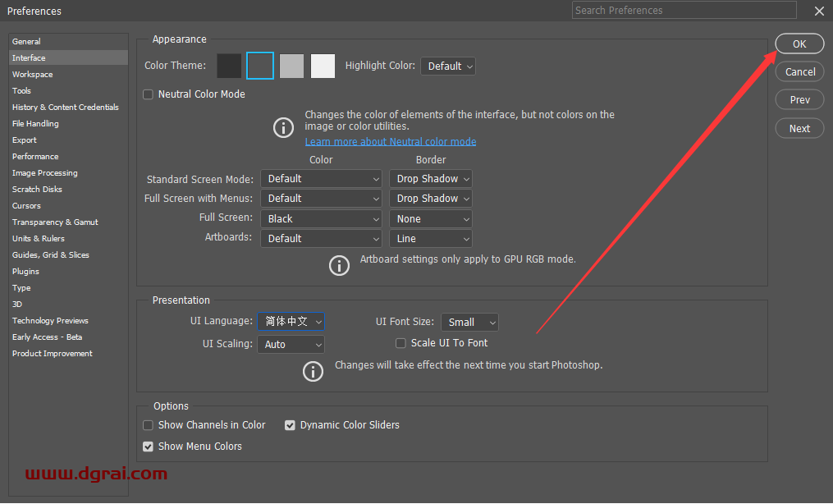Select the darkest Color Theme swatch
Screen dimensions: 833x504
[x=229, y=66]
